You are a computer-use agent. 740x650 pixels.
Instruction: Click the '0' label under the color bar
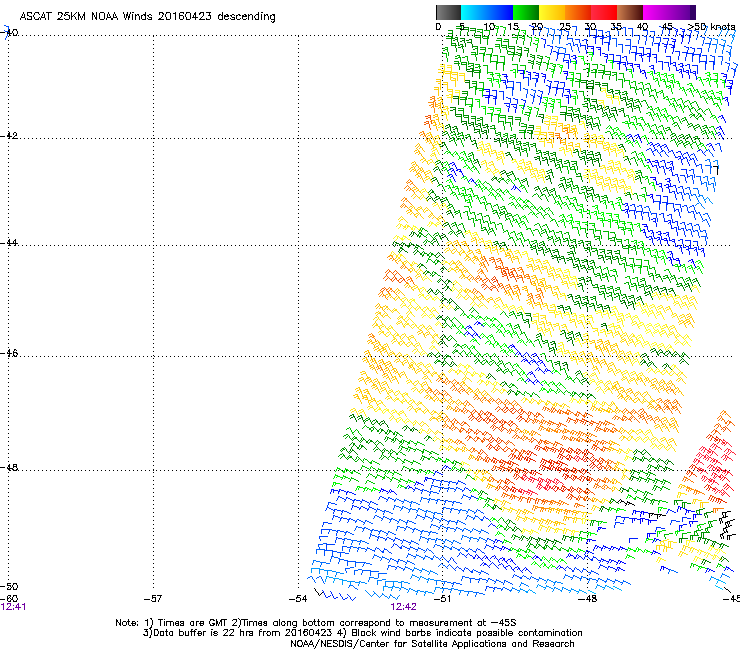(x=438, y=26)
